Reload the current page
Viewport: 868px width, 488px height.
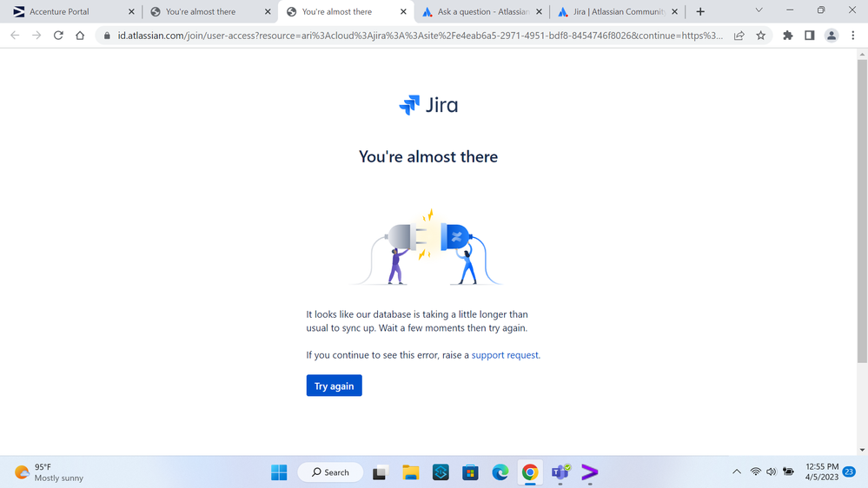58,36
